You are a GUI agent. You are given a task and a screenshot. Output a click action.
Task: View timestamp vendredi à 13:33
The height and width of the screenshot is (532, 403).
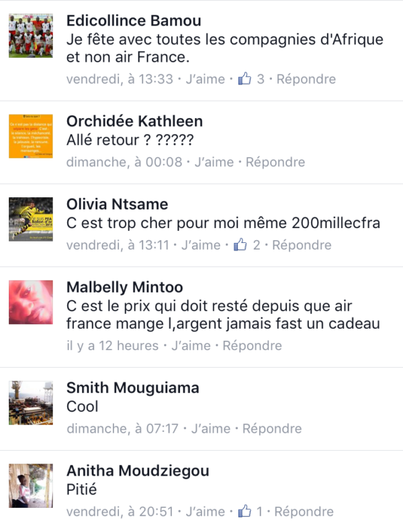click(x=120, y=79)
